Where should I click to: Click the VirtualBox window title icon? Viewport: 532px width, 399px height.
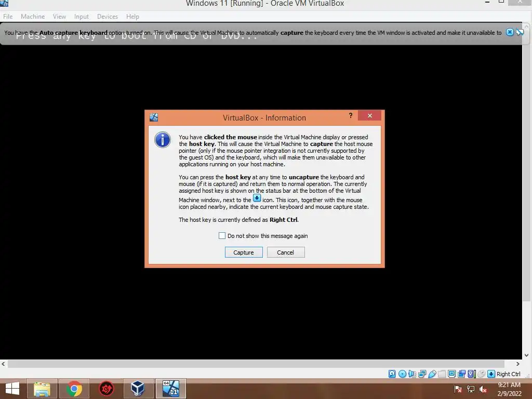[x=4, y=3]
